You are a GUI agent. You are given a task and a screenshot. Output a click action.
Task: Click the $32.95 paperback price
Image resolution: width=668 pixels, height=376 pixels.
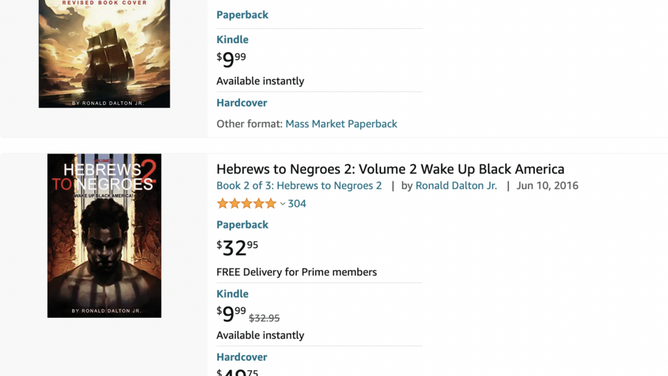coord(237,248)
